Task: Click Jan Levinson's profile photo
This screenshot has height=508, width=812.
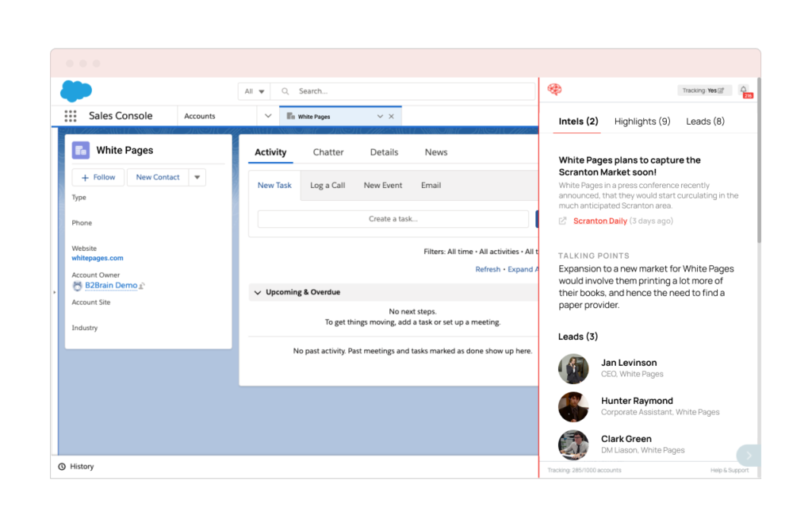Action: pyautogui.click(x=573, y=369)
